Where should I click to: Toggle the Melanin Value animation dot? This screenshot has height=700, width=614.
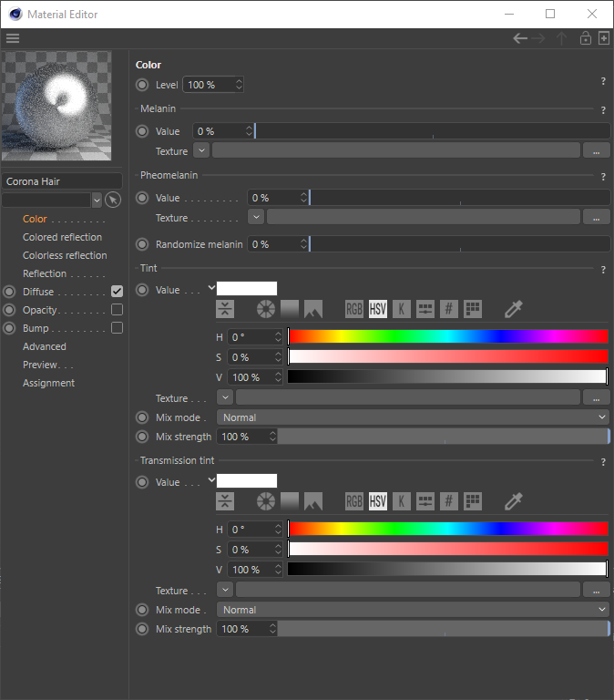pyautogui.click(x=142, y=131)
